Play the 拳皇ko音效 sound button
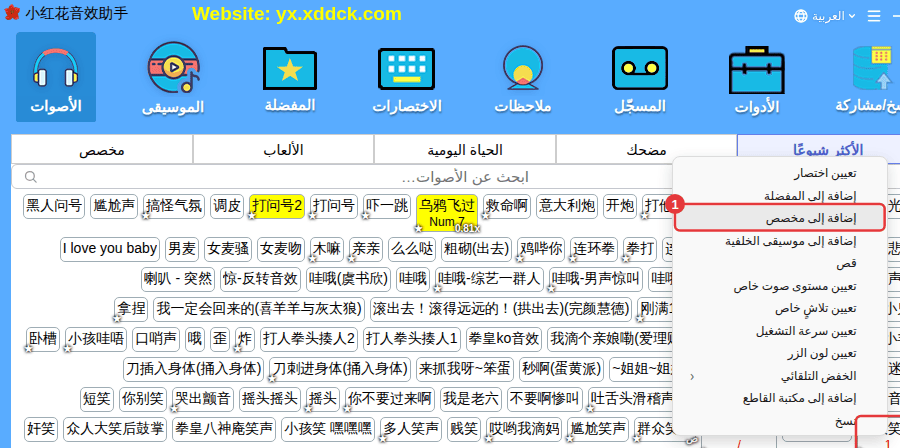The image size is (900, 448). [x=504, y=338]
